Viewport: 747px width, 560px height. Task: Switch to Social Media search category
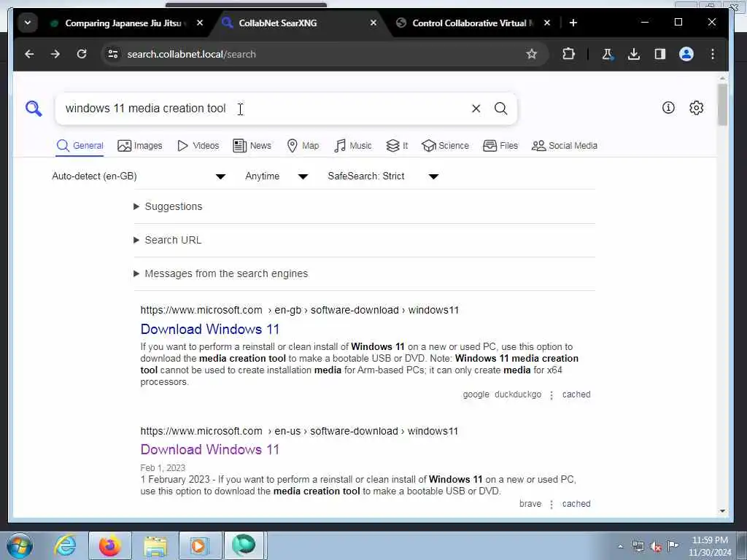(x=565, y=146)
